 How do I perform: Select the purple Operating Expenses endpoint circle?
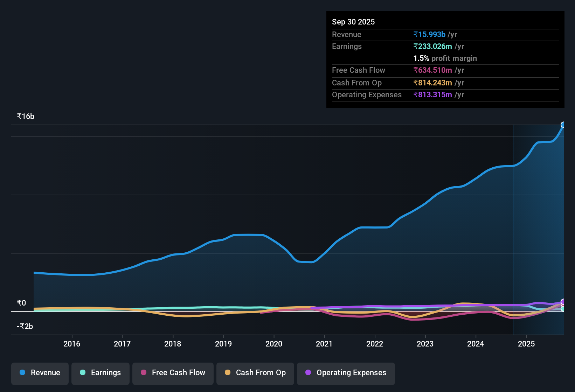point(563,301)
